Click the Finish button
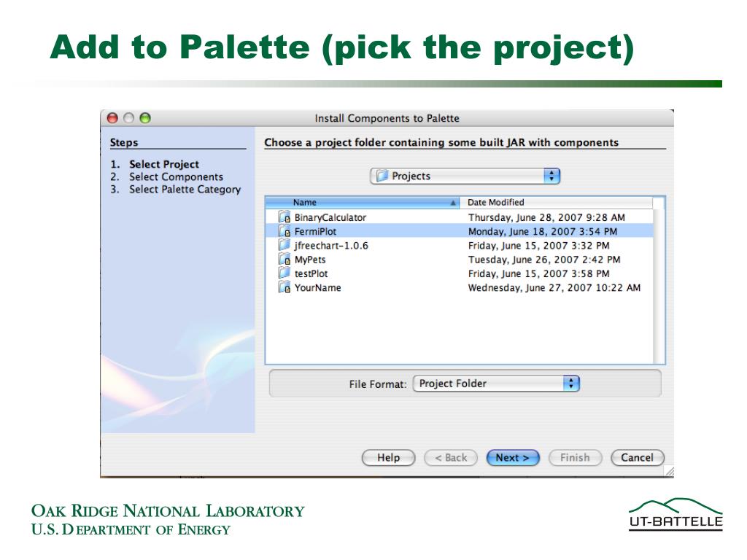Viewport: 747px width, 560px height. click(x=575, y=458)
